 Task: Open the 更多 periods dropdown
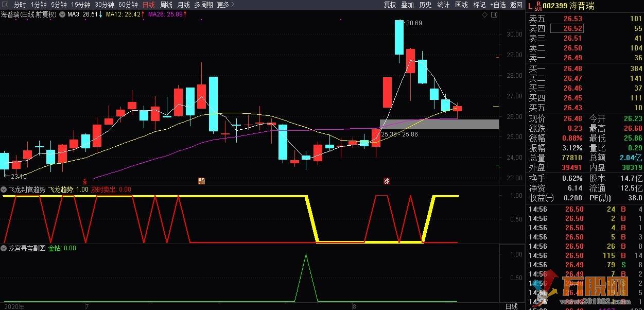point(225,5)
